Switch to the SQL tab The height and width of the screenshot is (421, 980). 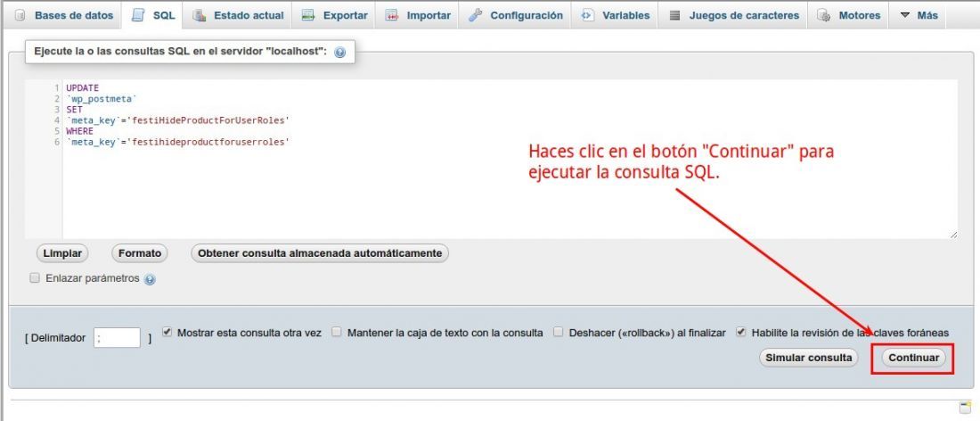coord(153,15)
